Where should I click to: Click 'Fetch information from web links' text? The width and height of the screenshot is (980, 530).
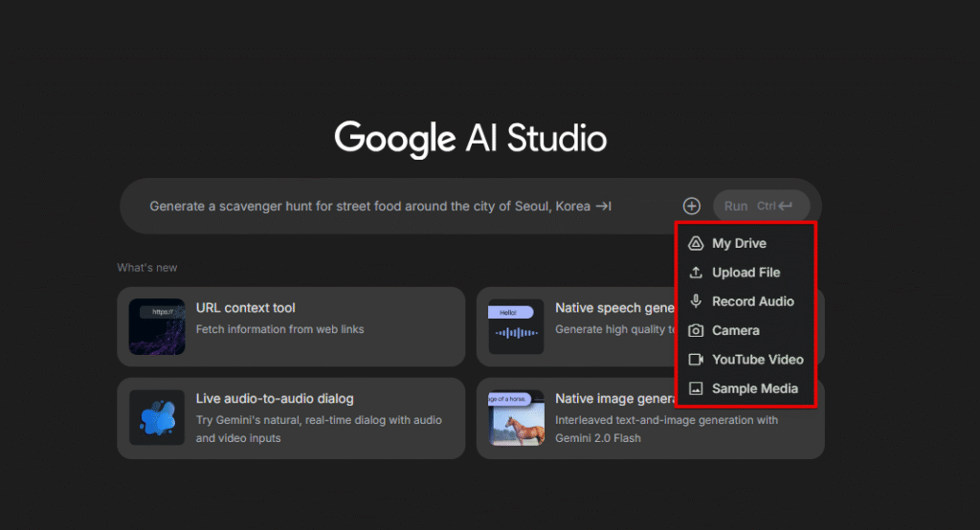coord(280,329)
